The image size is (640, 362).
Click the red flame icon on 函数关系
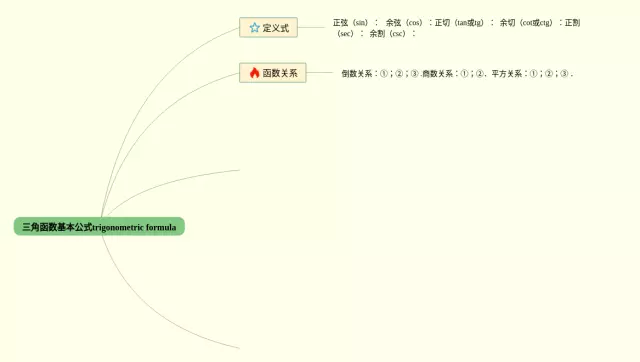[255, 73]
